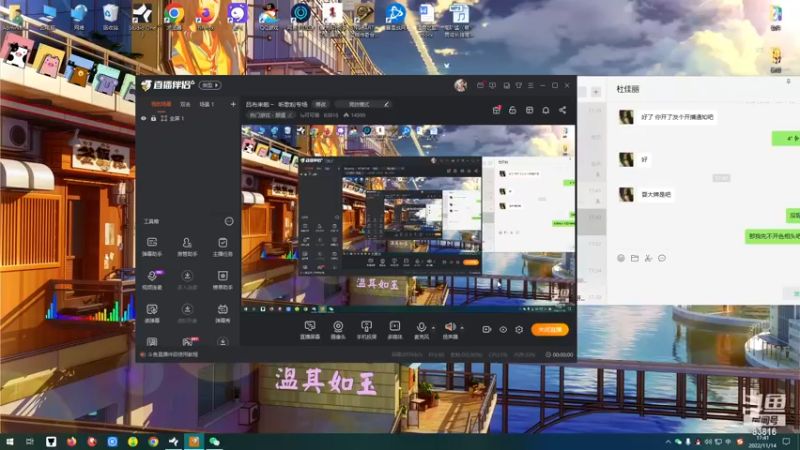This screenshot has height=450, width=800.
Task: Click the user avatar in the title bar
Action: [x=461, y=85]
